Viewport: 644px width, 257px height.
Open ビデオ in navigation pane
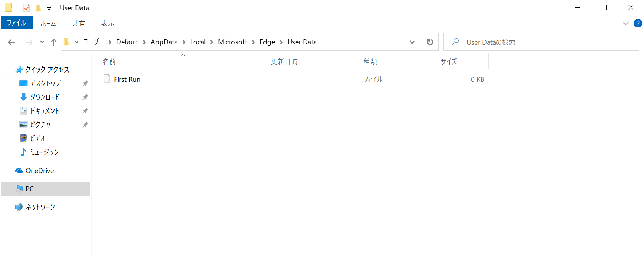click(x=37, y=138)
